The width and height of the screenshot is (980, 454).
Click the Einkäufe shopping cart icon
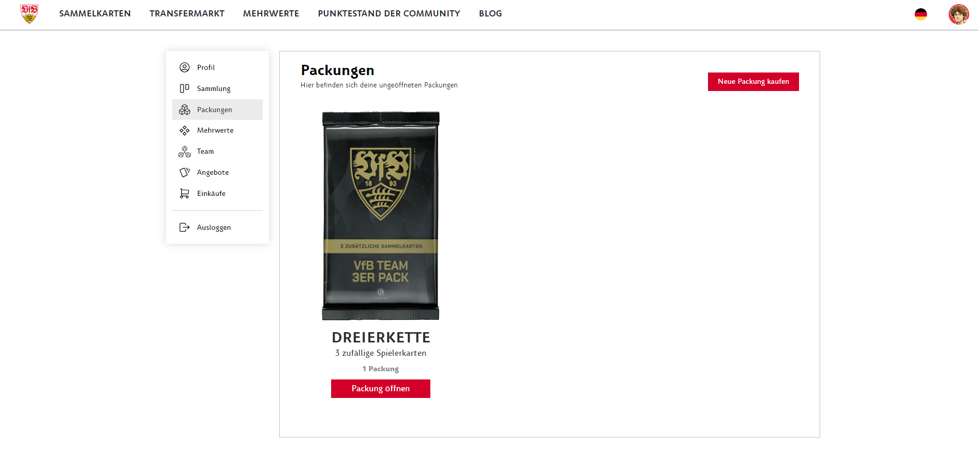tap(185, 193)
